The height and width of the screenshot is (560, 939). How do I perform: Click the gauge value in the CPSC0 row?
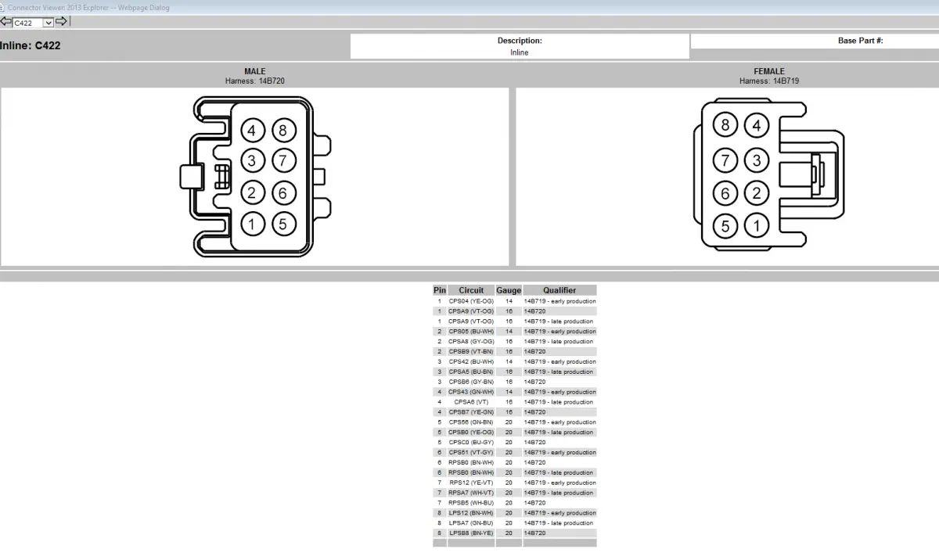tap(509, 443)
